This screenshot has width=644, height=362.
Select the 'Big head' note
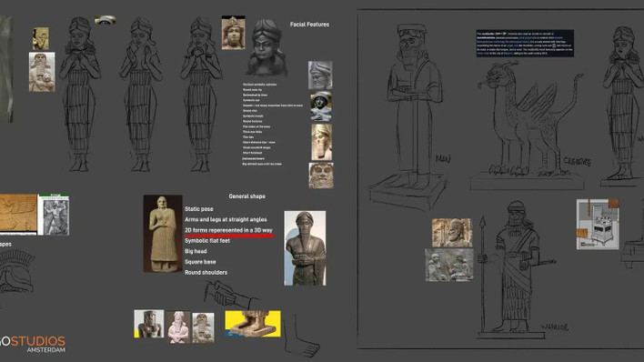(x=196, y=251)
